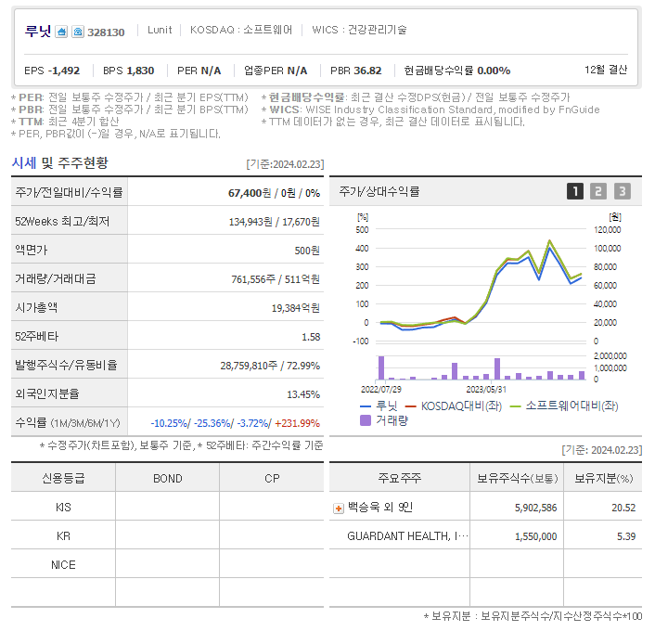The height and width of the screenshot is (644, 655).
Task: Click the BOND column header
Action: [168, 479]
